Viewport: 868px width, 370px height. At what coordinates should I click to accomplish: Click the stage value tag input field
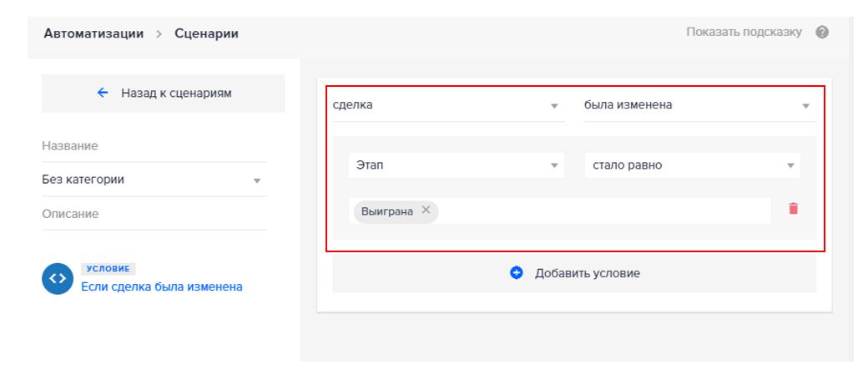[x=601, y=210]
